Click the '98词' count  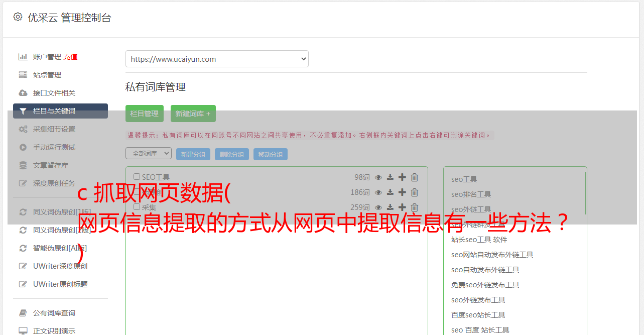click(x=362, y=177)
